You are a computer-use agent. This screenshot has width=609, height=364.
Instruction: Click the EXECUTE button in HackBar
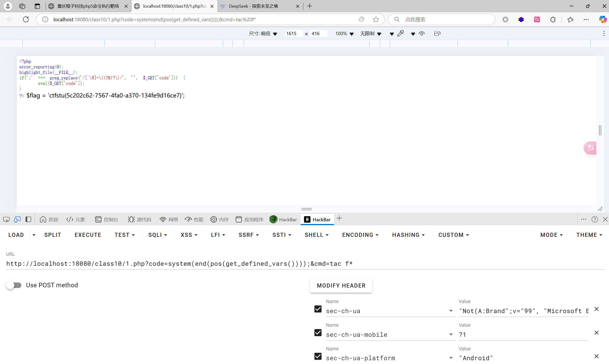coord(88,235)
